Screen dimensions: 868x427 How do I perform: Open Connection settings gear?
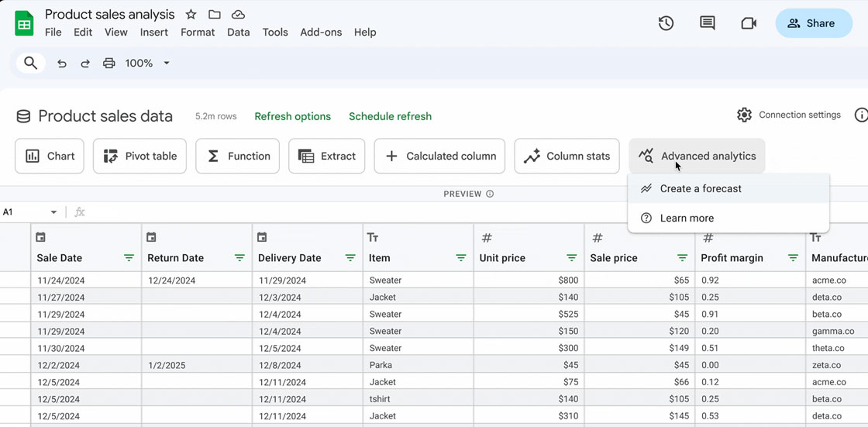tap(744, 115)
